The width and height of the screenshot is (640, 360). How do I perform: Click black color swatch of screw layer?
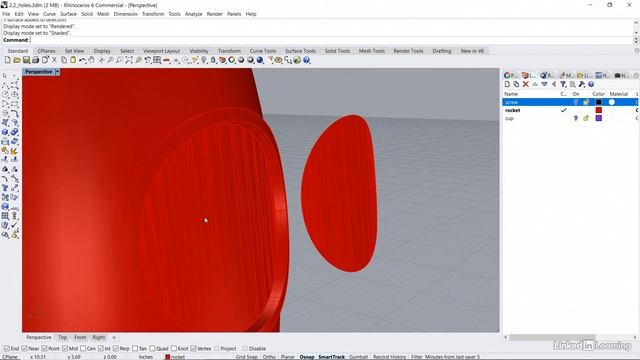pos(599,102)
